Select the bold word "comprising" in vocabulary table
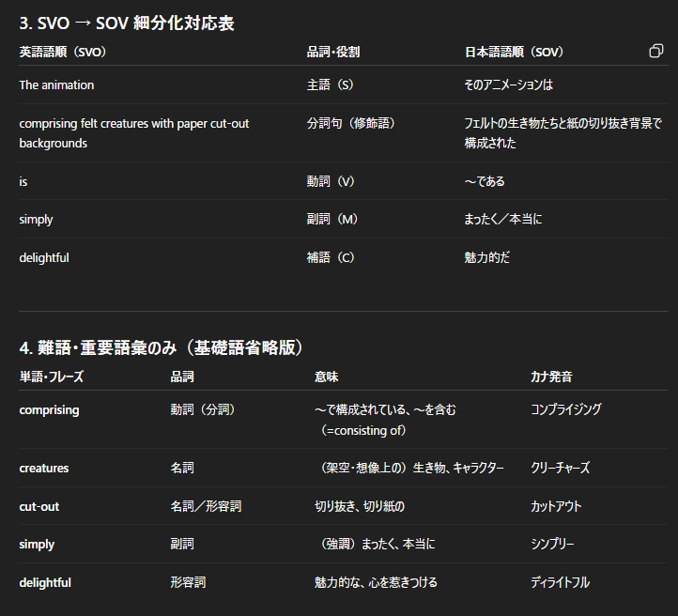678x616 pixels. point(49,410)
